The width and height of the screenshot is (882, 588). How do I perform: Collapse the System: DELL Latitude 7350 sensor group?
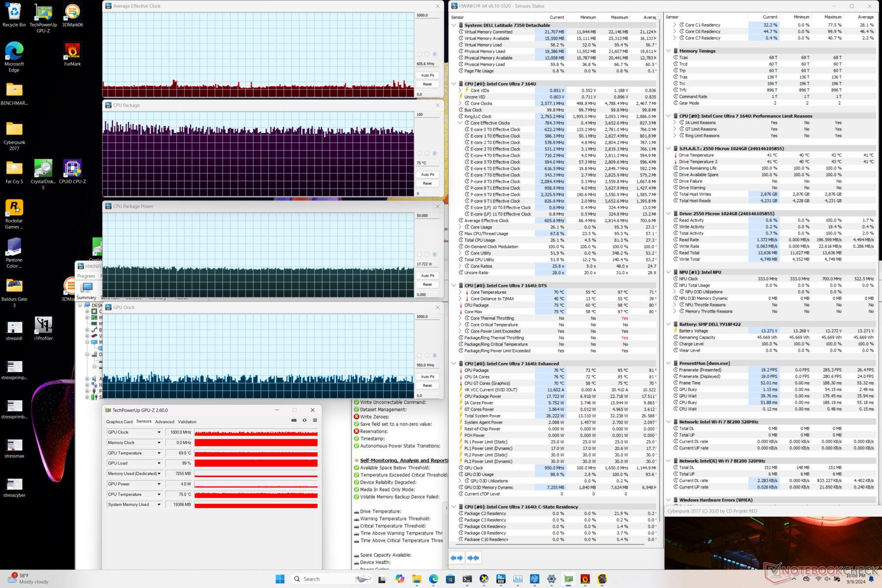pyautogui.click(x=454, y=25)
